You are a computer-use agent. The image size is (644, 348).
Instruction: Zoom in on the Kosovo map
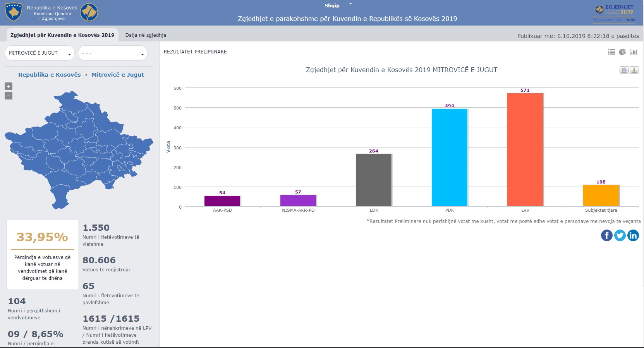[x=9, y=86]
